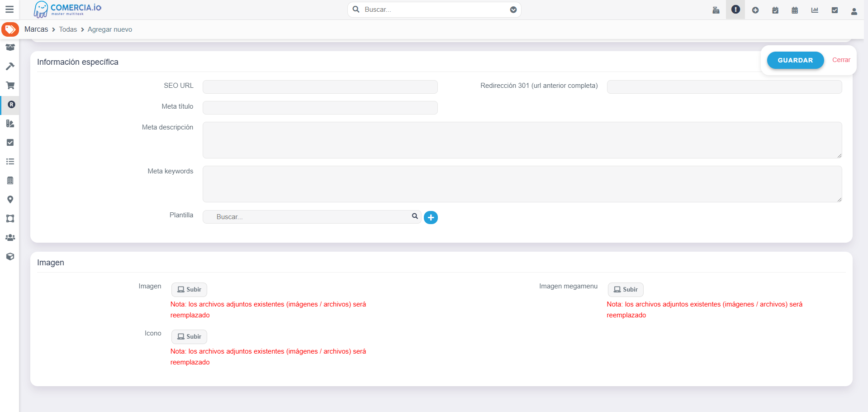Screen dimensions: 868x412
Task: Click into the Meta keywords textarea
Action: pos(522,184)
